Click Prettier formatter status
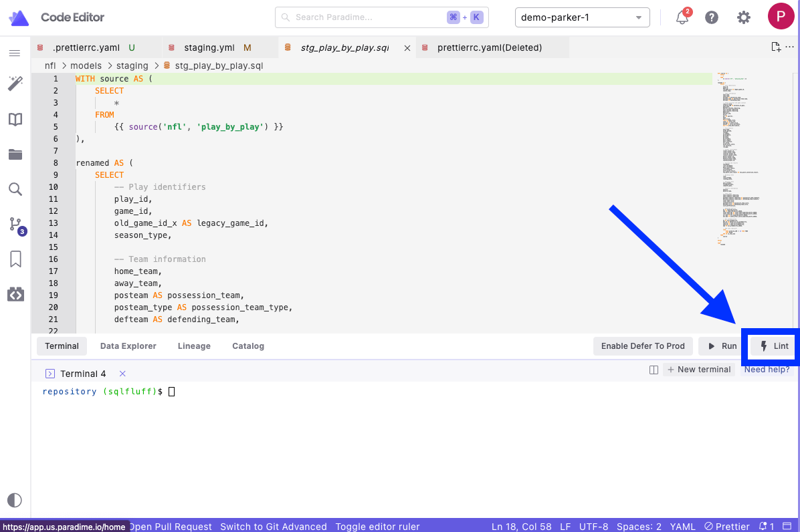 (x=727, y=527)
